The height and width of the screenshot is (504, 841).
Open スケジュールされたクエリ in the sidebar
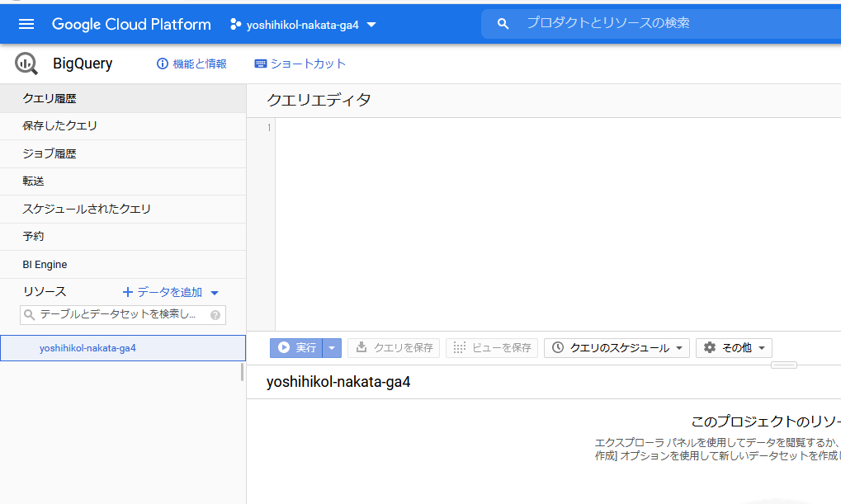pyautogui.click(x=123, y=210)
